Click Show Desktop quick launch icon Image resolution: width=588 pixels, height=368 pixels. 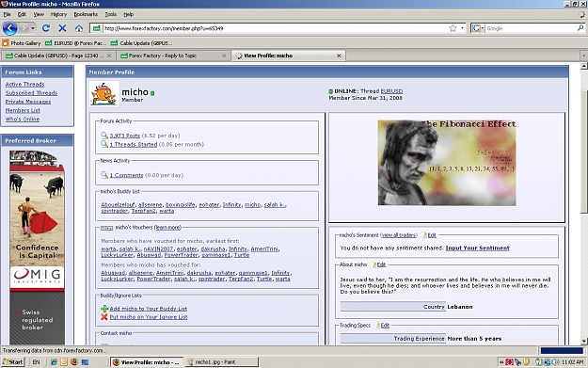85,362
